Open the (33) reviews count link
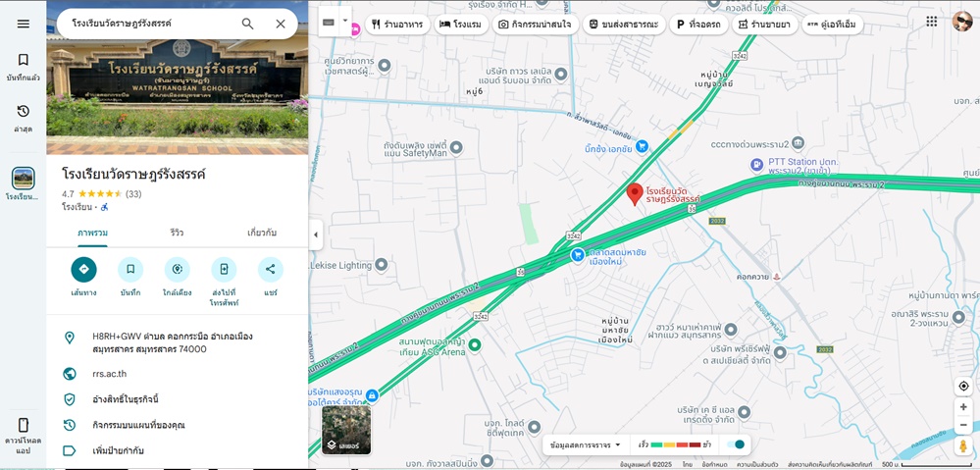980x470 pixels. tap(133, 194)
